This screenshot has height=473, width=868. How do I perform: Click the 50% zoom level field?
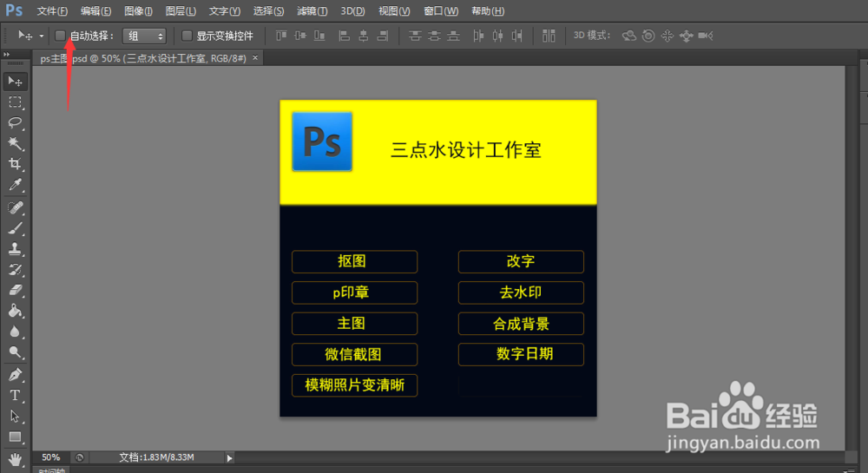(51, 457)
